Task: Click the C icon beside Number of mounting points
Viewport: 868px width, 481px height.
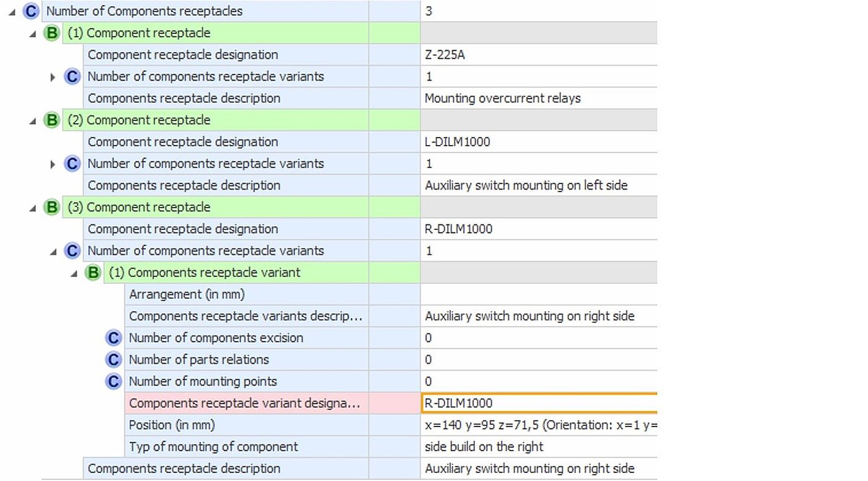Action: [x=113, y=381]
